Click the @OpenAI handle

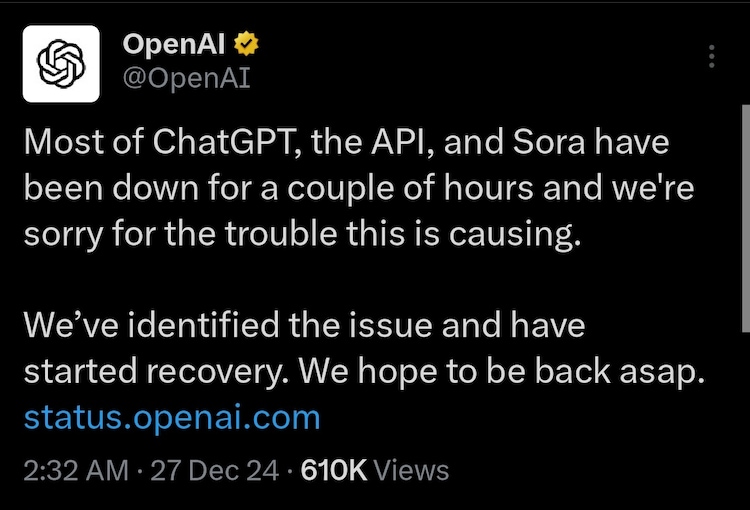point(185,77)
